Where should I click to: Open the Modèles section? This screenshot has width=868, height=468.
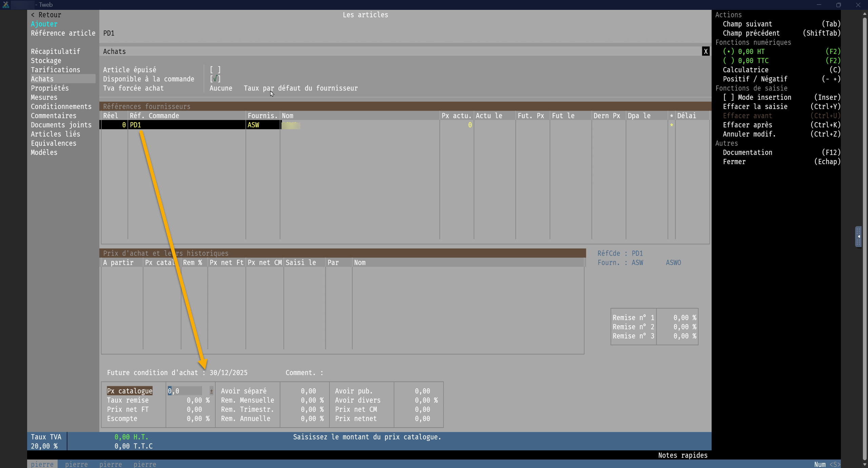tap(44, 152)
